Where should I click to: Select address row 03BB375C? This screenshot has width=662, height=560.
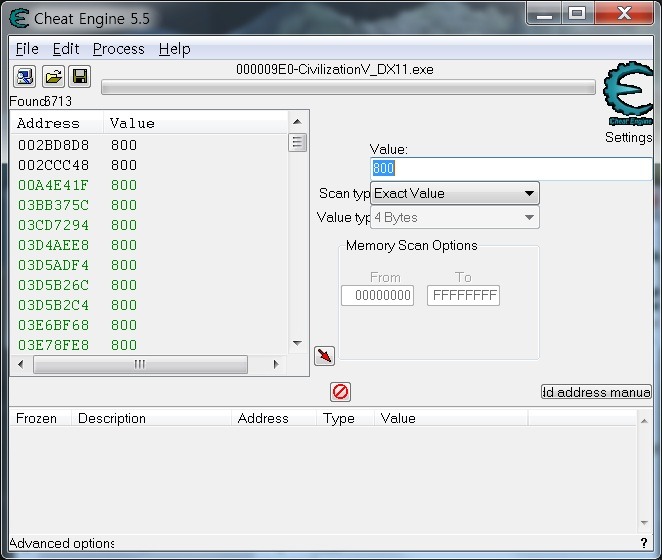tap(149, 205)
